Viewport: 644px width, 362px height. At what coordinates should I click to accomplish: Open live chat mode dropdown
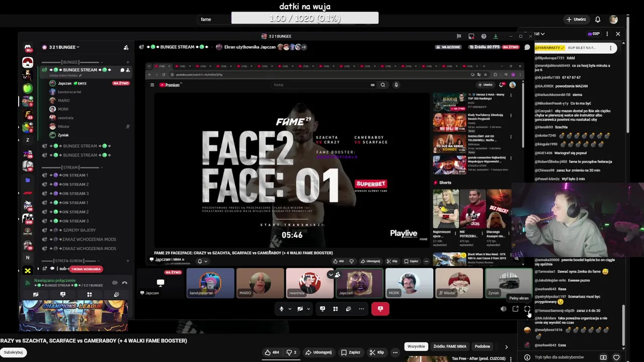click(540, 34)
